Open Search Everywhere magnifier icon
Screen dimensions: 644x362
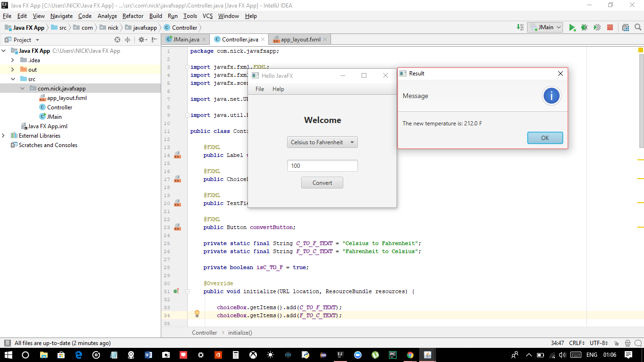638,27
